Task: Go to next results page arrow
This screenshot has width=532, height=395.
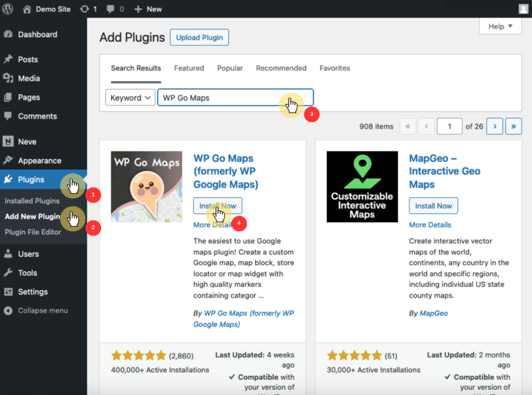Action: (x=495, y=126)
